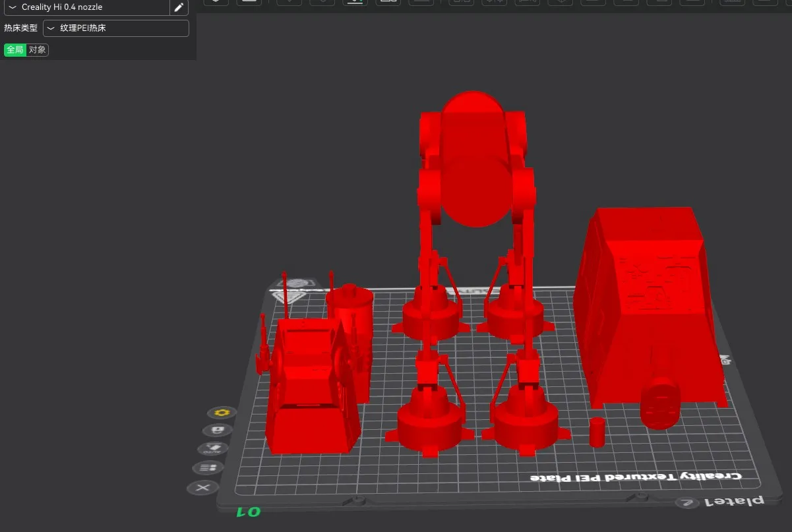Viewport: 792px width, 532px height.
Task: Click the list layout icon on the plate
Action: pyautogui.click(x=208, y=468)
